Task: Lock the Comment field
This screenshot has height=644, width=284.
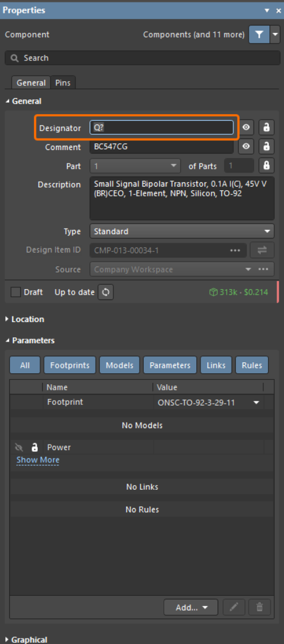Action: pyautogui.click(x=266, y=146)
